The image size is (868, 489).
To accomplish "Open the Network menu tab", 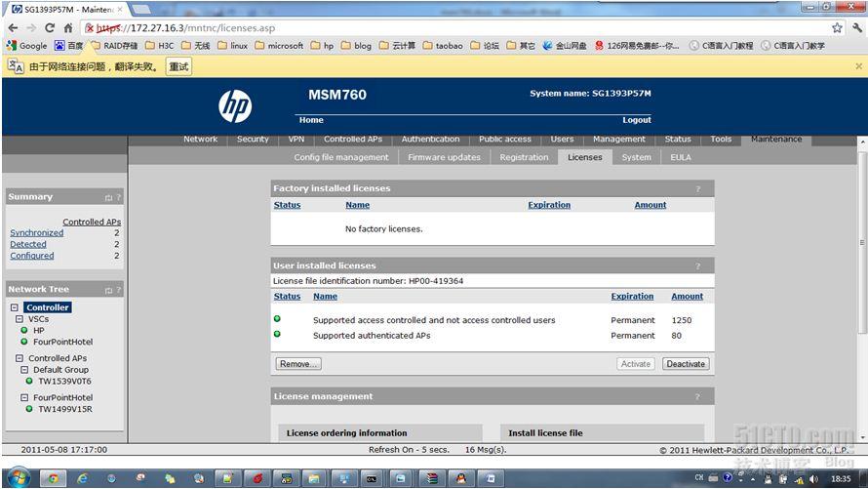I will pyautogui.click(x=200, y=139).
